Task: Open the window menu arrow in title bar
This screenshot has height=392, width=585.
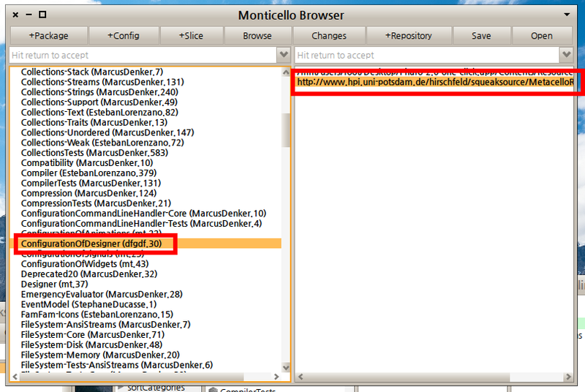Action: tap(567, 15)
